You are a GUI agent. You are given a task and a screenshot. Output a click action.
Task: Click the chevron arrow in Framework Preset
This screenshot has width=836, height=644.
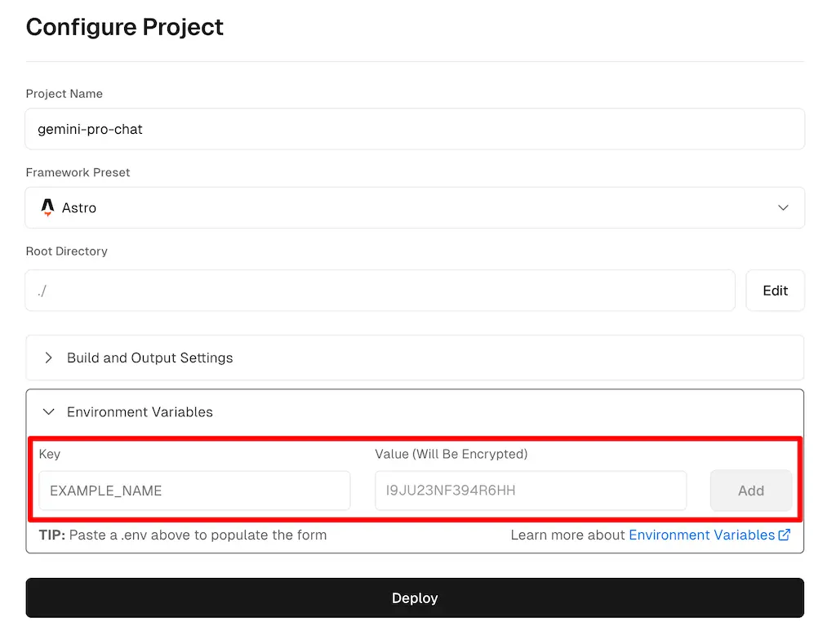[783, 208]
